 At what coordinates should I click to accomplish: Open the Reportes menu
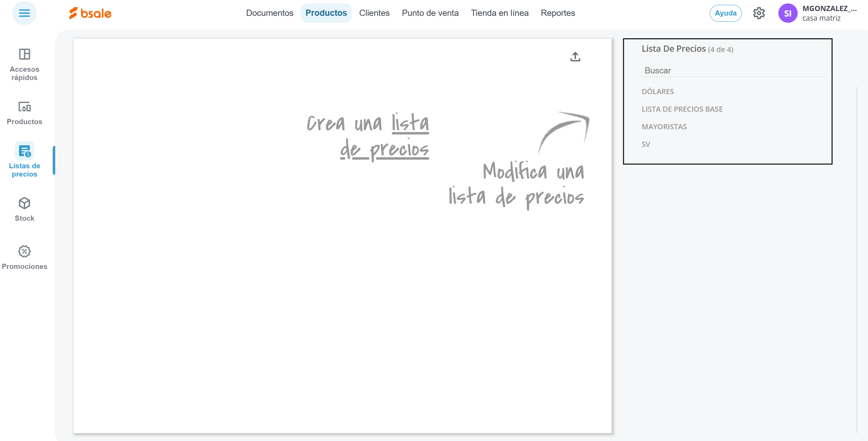point(557,13)
